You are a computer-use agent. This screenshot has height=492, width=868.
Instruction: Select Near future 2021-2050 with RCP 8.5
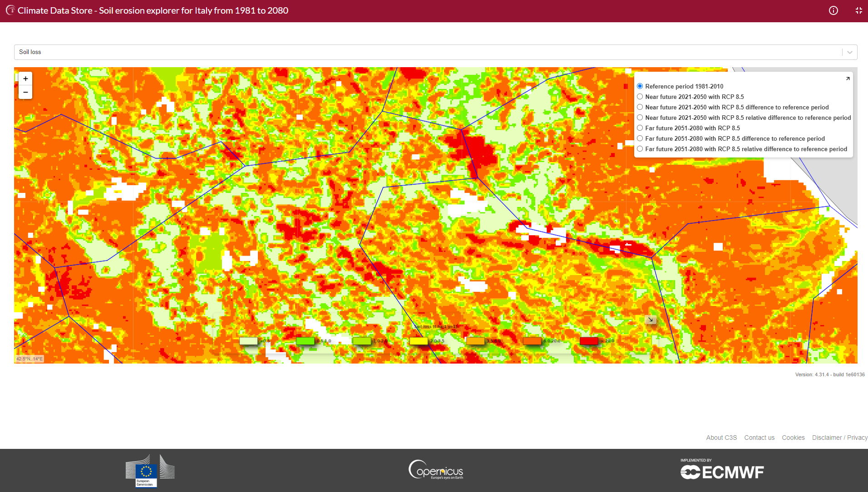[640, 97]
